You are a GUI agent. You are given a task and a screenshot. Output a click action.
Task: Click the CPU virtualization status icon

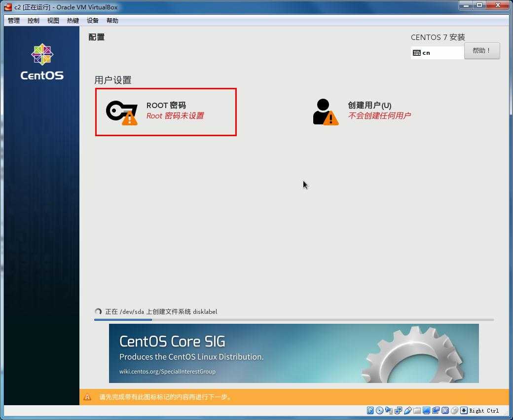445,411
